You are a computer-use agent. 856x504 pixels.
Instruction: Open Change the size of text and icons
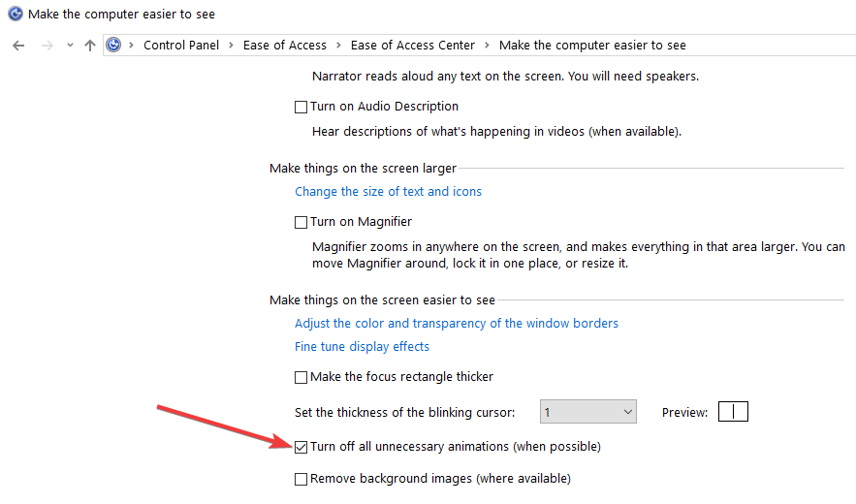(388, 192)
